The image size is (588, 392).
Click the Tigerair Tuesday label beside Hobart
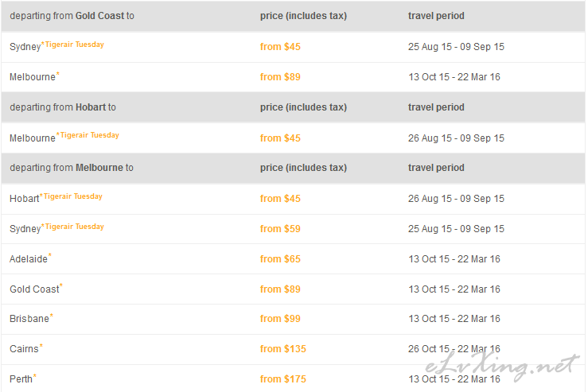point(72,196)
